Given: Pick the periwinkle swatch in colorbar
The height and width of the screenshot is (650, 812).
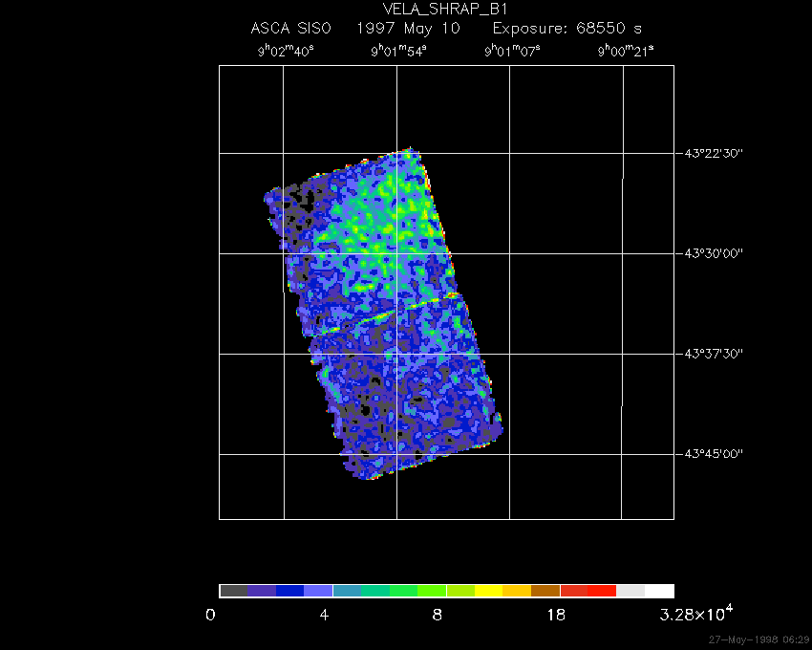Looking at the screenshot, I should click(318, 591).
